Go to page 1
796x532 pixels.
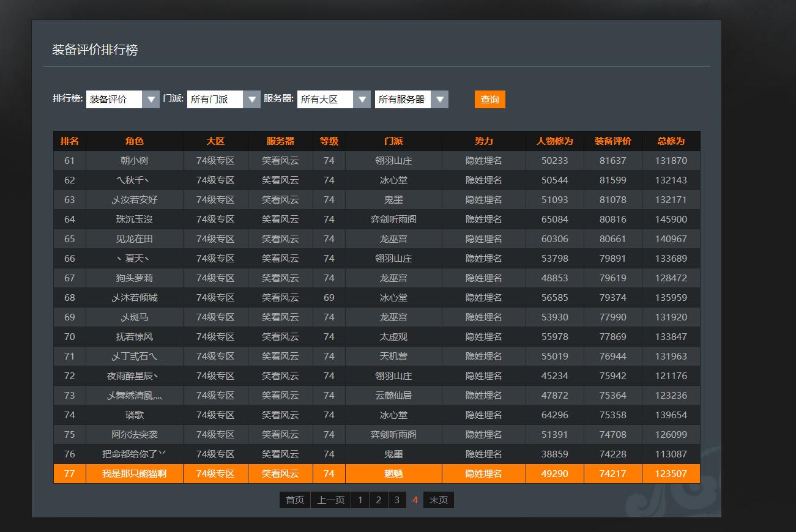[x=360, y=500]
